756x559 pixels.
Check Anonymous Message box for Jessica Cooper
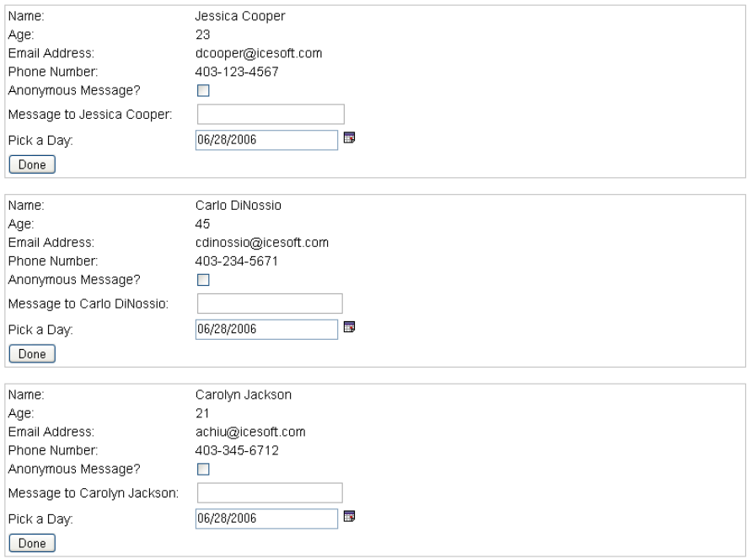pos(202,91)
